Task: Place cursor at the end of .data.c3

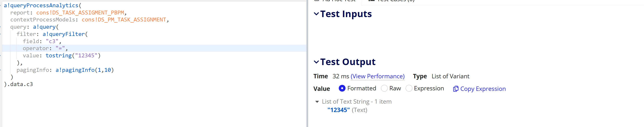Action: pyautogui.click(x=33, y=84)
